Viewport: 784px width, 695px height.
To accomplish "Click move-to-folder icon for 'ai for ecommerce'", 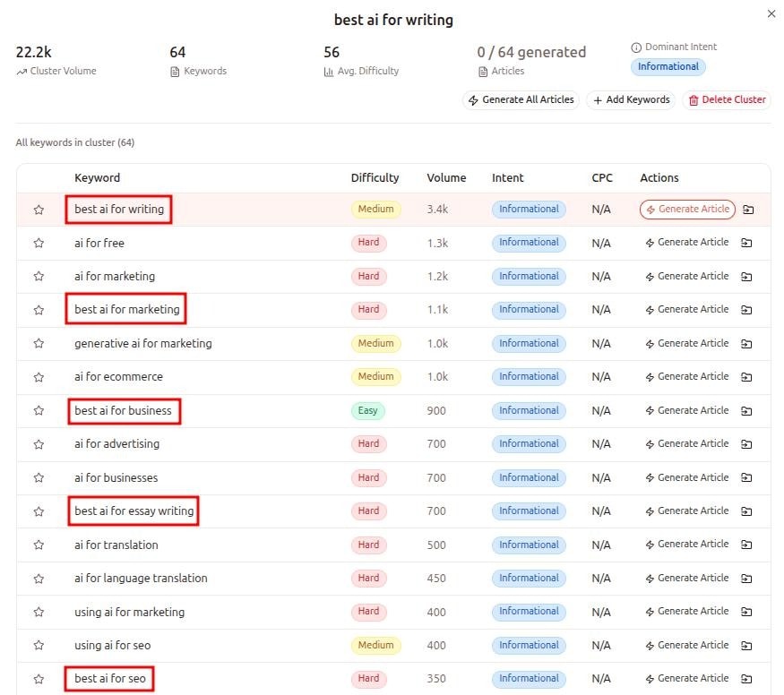I will 746,377.
